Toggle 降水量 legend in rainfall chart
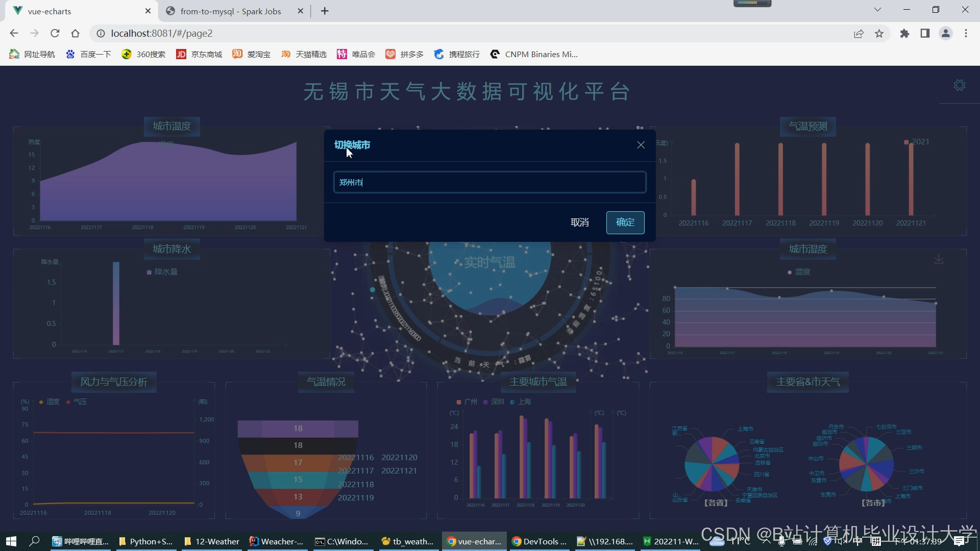 pos(162,272)
